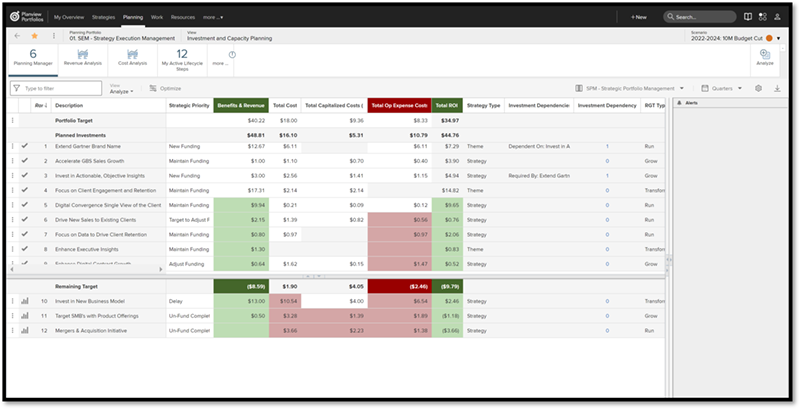The height and width of the screenshot is (409, 800).
Task: Toggle checkmark for Focus on Data to Drive Client Retention
Action: (x=24, y=234)
